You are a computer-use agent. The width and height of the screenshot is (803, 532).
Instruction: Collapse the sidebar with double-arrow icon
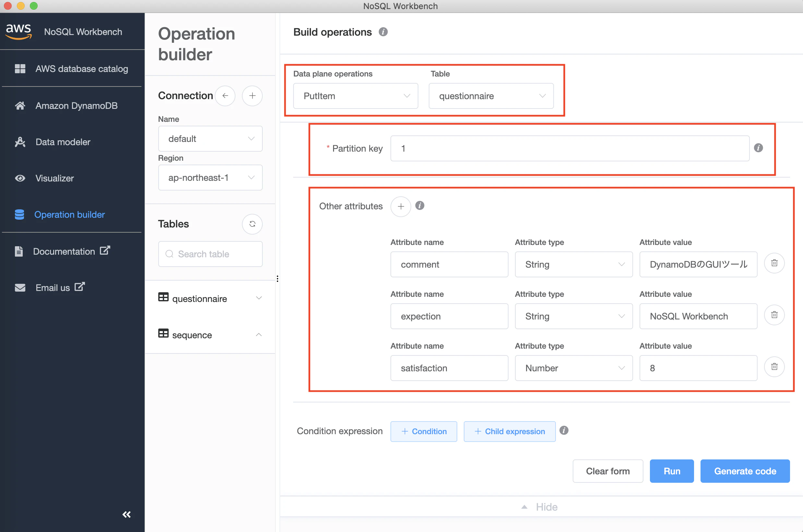pyautogui.click(x=126, y=515)
